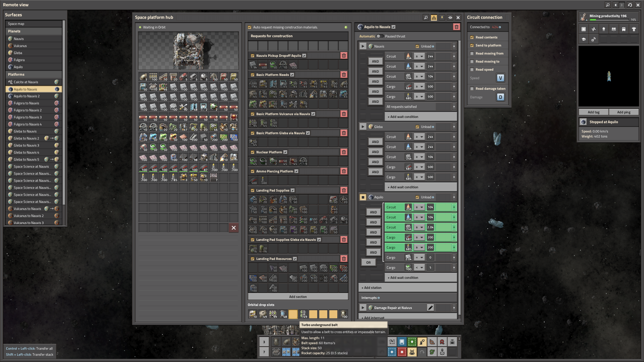Delete the Ammo Piercing Platform section
This screenshot has width=644, height=362.
(x=344, y=171)
